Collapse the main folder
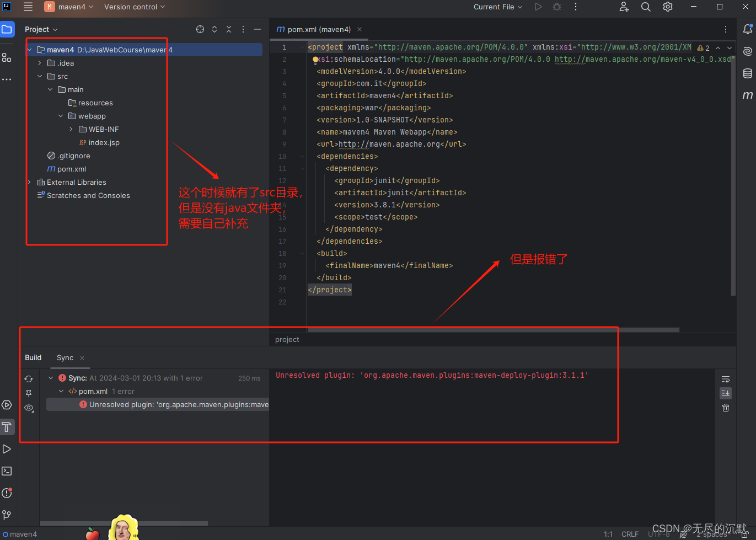Viewport: 756px width, 540px height. 50,89
